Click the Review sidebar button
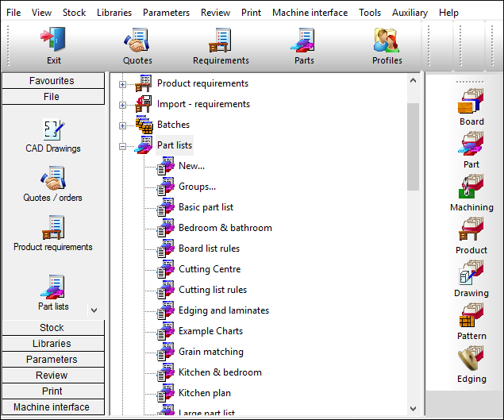The width and height of the screenshot is (504, 420). [53, 375]
